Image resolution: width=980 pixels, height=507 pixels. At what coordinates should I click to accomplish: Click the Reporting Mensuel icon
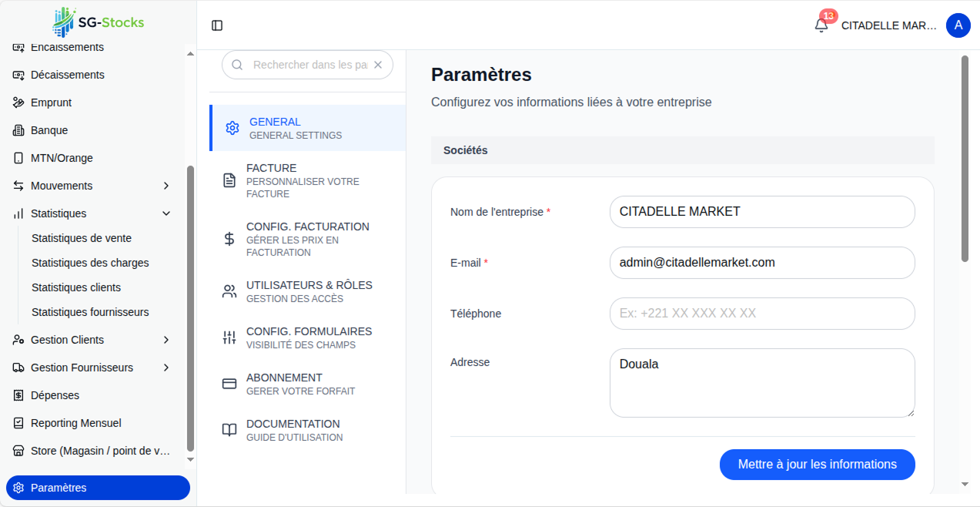[x=18, y=423]
